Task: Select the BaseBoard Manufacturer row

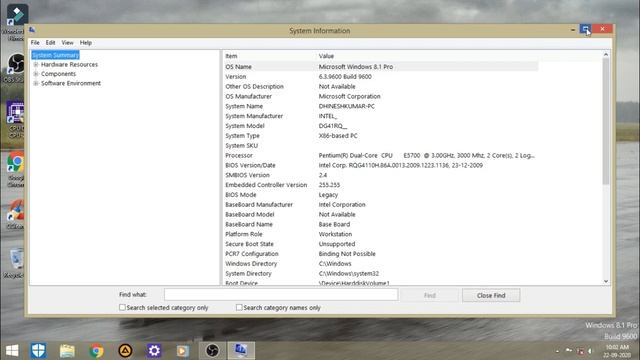Action: click(x=381, y=204)
